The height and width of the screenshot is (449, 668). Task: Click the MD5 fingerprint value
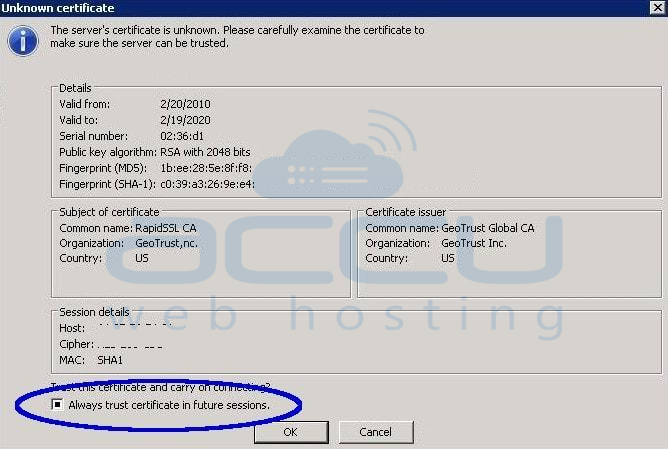206,168
